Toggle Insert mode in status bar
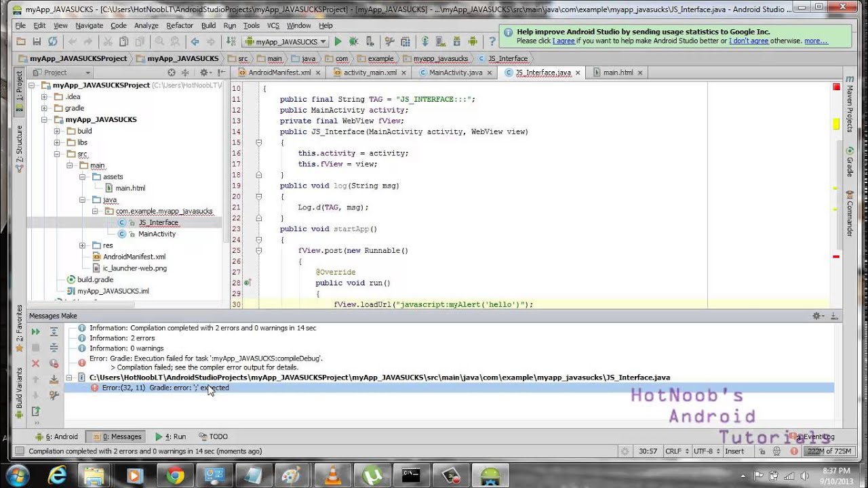 (734, 451)
